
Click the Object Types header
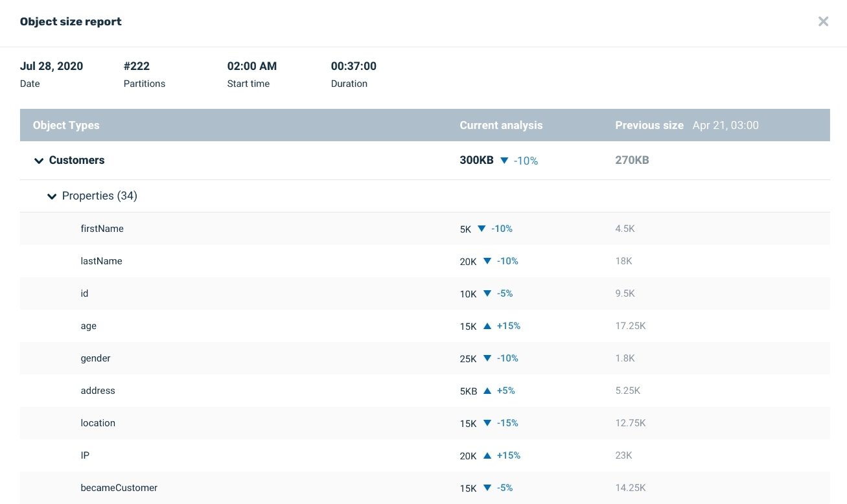(x=66, y=125)
